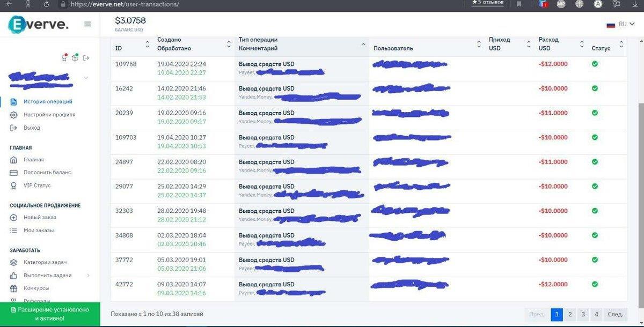This screenshot has height=327, width=644.
Task: Open VIP Статус page
Action: (36, 185)
